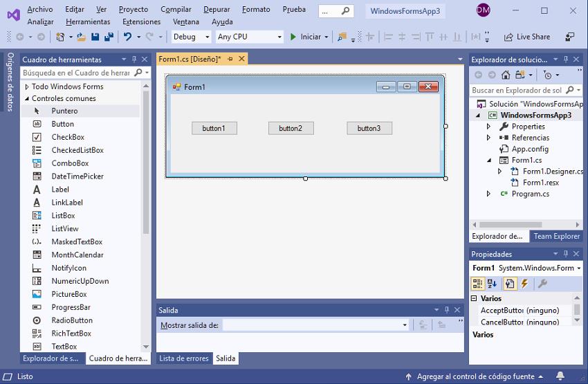
Task: Expand the Program.cs node
Action: [x=488, y=194]
